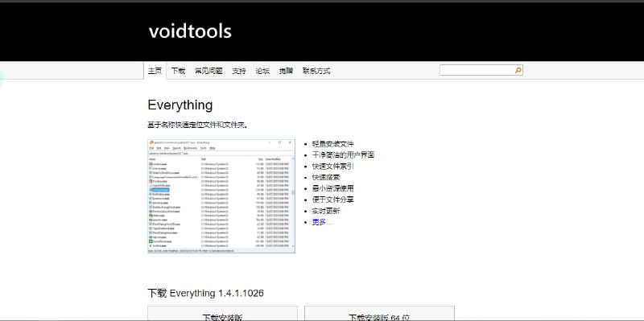Click the 基于名称快速定位文件和文件夹 description

point(197,125)
